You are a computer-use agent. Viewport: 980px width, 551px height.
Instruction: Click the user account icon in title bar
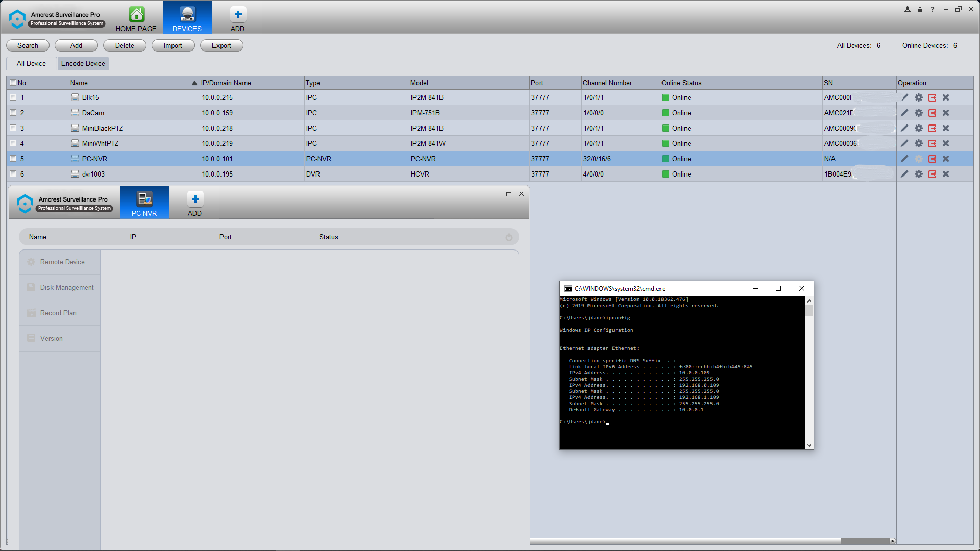pos(908,9)
